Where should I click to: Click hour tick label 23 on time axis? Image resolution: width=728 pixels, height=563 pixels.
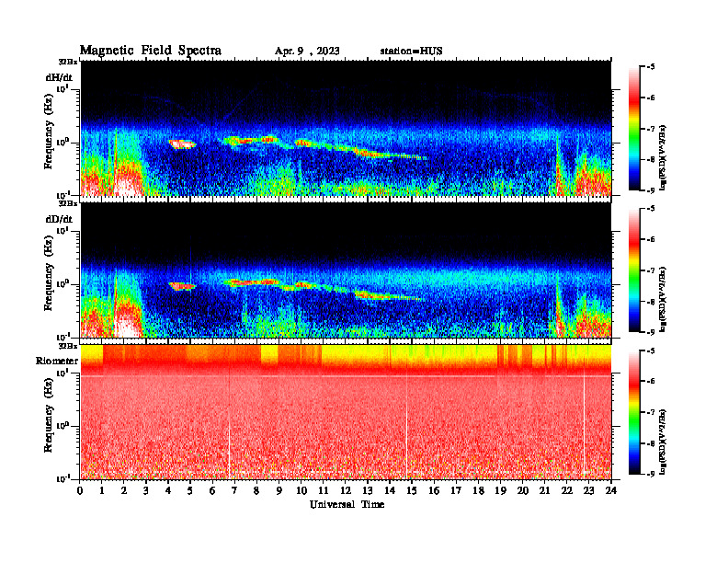(588, 490)
